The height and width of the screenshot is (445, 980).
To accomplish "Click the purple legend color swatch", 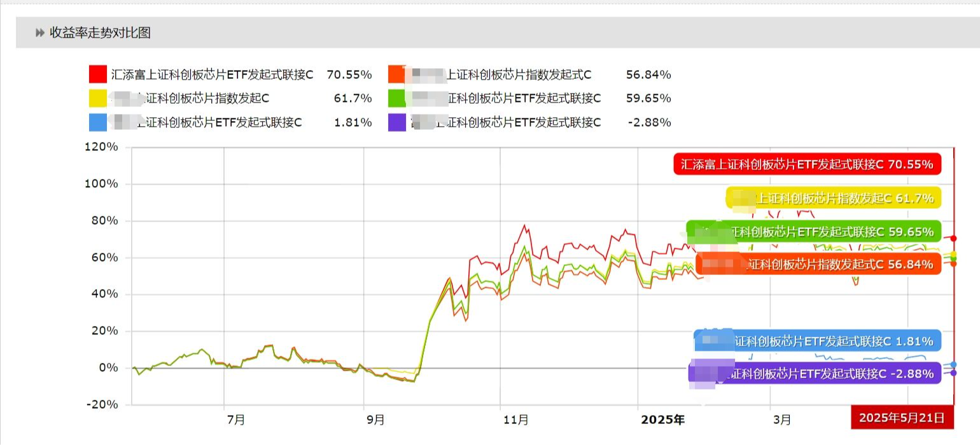I will (x=396, y=122).
